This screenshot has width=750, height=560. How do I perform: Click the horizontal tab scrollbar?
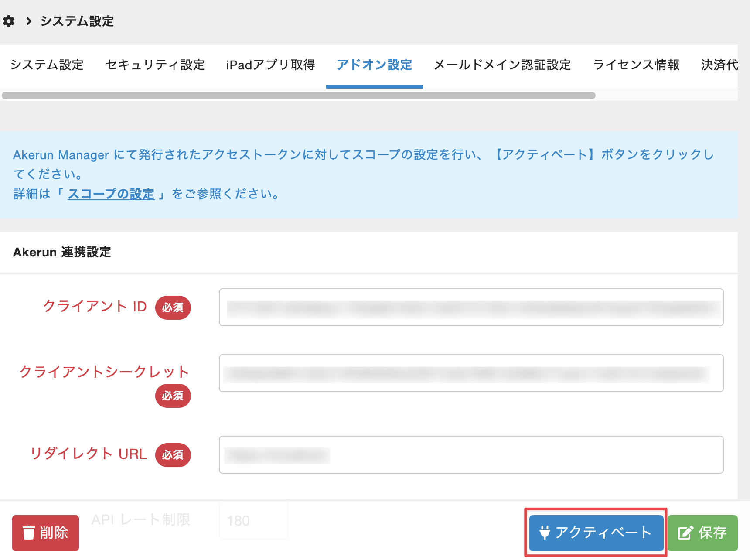[x=299, y=96]
